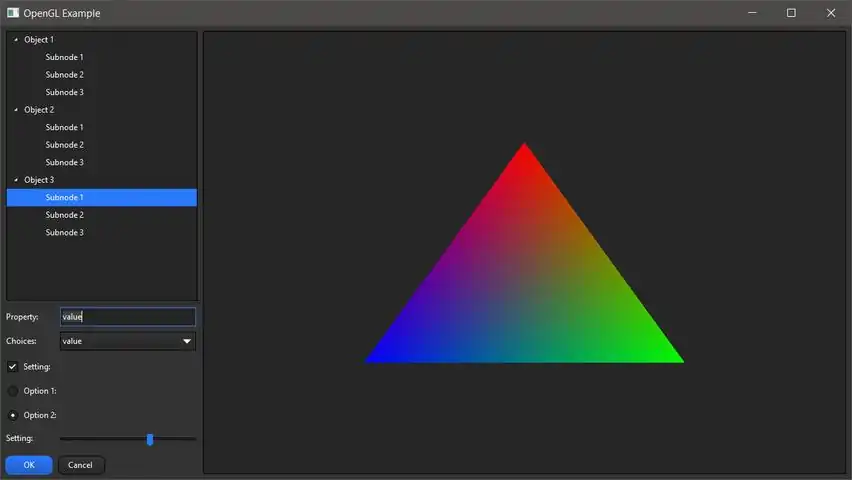The image size is (852, 480).
Task: Click the Setting slider handle
Action: coord(150,439)
